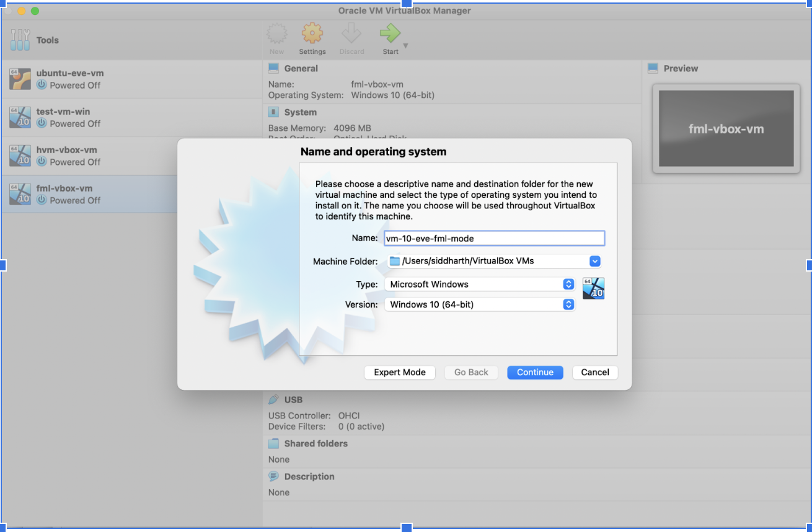The image size is (812, 532).
Task: Click Go Back in the dialog
Action: click(x=470, y=372)
